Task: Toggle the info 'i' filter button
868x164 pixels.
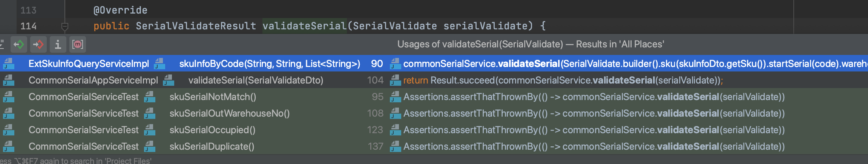Action: [x=58, y=44]
